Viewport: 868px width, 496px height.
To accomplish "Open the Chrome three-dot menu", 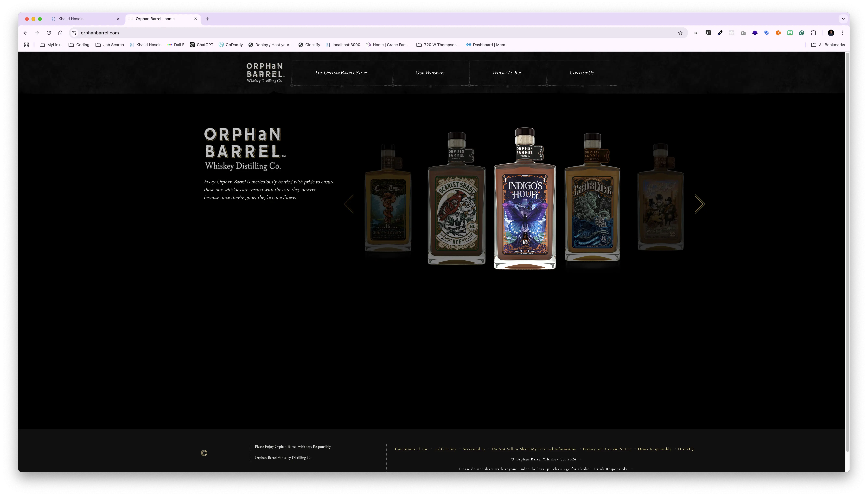I will (x=843, y=33).
